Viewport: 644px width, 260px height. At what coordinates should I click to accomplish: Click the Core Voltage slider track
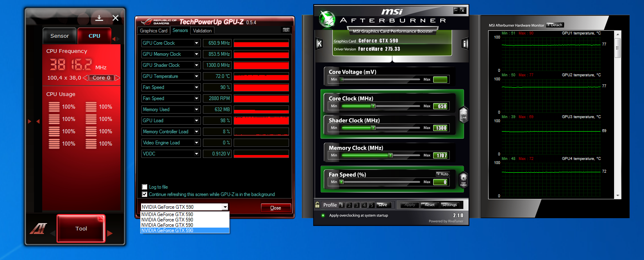[x=381, y=79]
